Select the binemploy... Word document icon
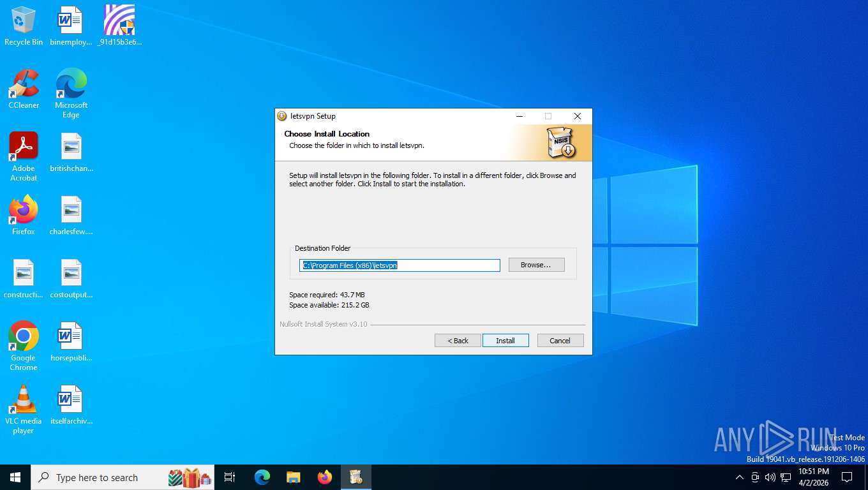 [x=71, y=26]
